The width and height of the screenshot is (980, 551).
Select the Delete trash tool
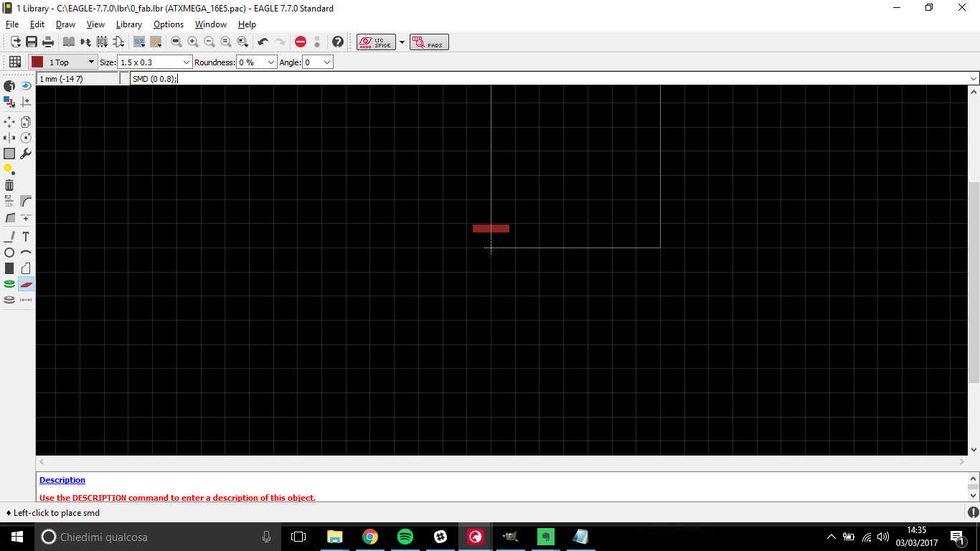point(9,185)
